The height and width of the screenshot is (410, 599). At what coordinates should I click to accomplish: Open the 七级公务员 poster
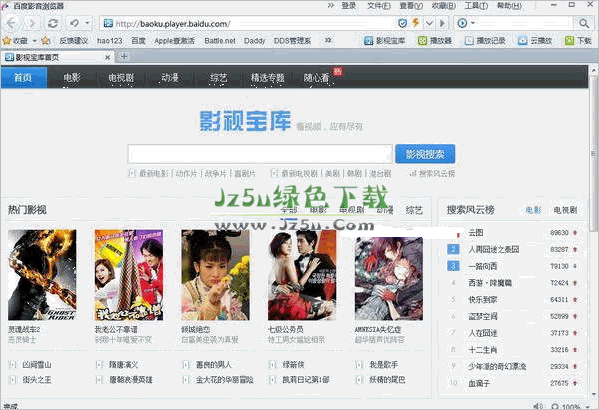[x=302, y=275]
